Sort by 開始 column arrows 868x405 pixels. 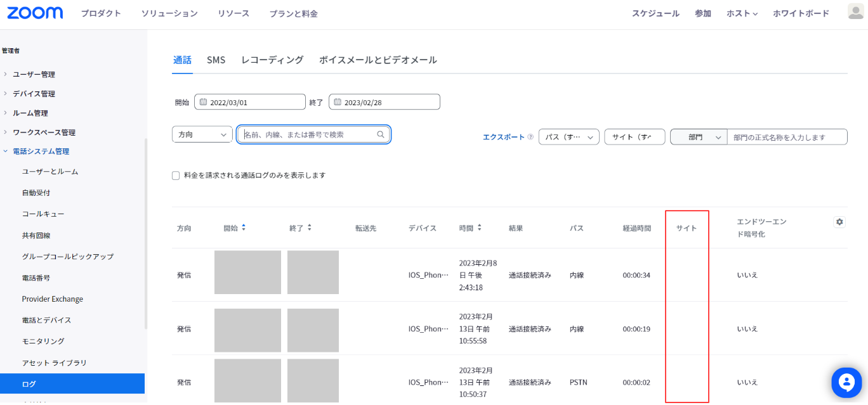click(243, 228)
